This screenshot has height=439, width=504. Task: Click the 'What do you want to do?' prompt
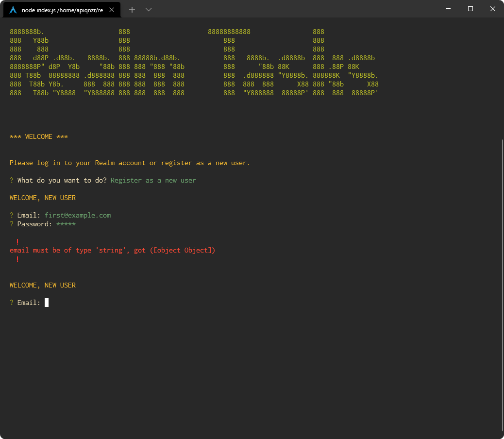(x=62, y=180)
